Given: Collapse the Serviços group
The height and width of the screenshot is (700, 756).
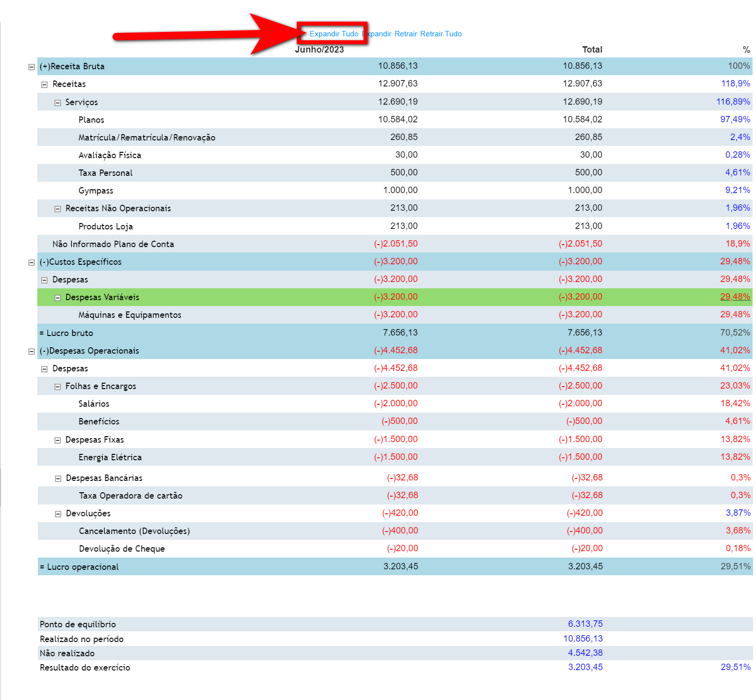Looking at the screenshot, I should click(x=57, y=103).
